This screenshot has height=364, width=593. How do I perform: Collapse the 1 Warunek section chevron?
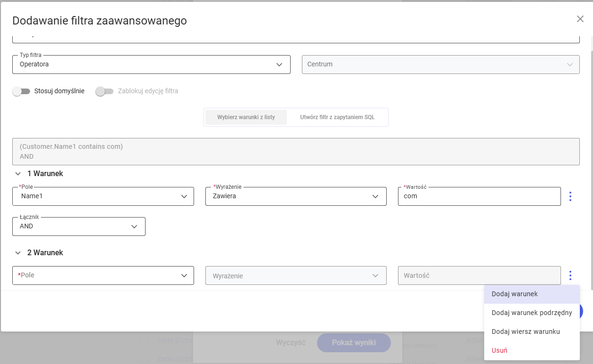coord(18,174)
